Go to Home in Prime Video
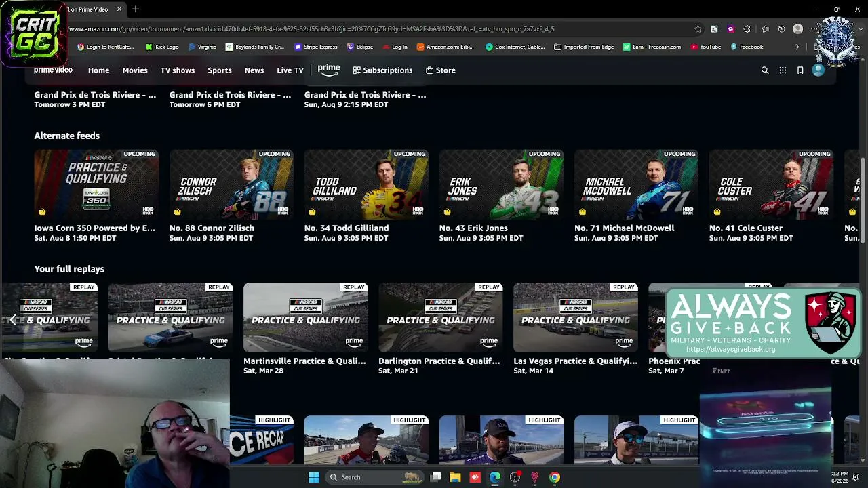Screen dimensions: 868x488 pyautogui.click(x=98, y=70)
